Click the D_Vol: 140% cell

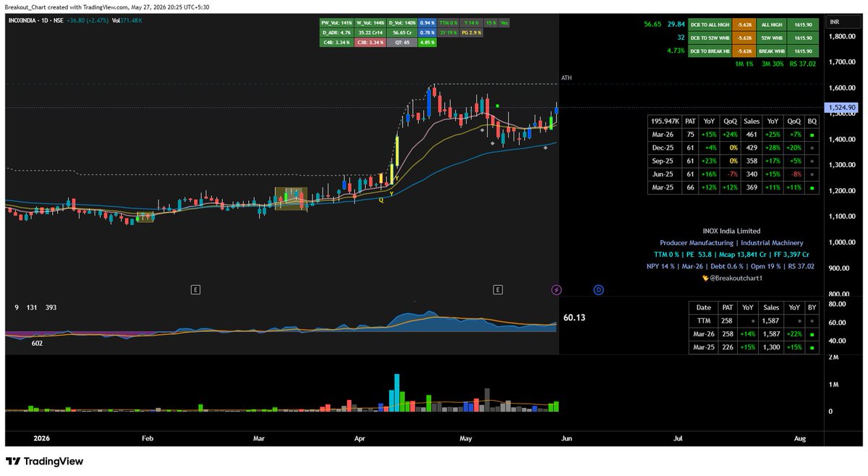[x=401, y=23]
